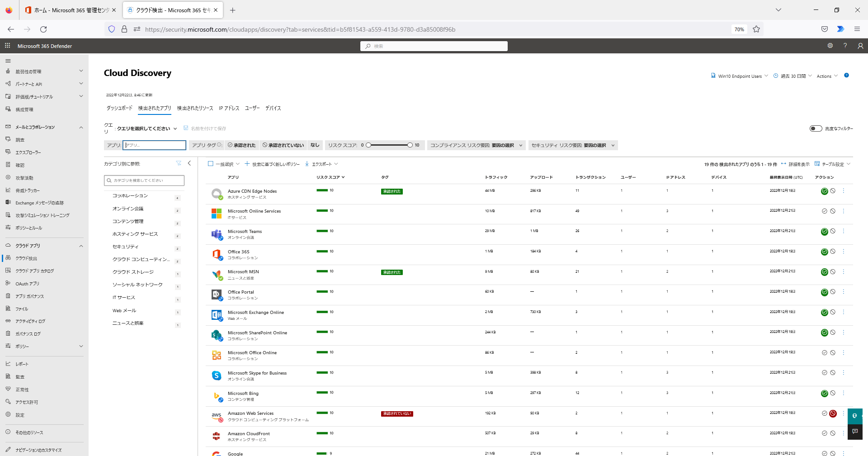Open the 過去 30 日間 time range dropdown

pos(793,76)
